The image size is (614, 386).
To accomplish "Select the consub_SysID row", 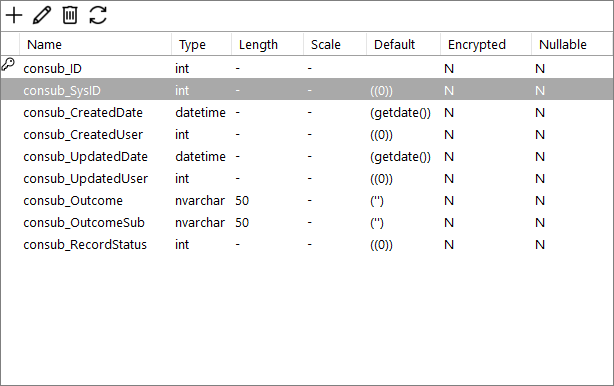I will 307,89.
